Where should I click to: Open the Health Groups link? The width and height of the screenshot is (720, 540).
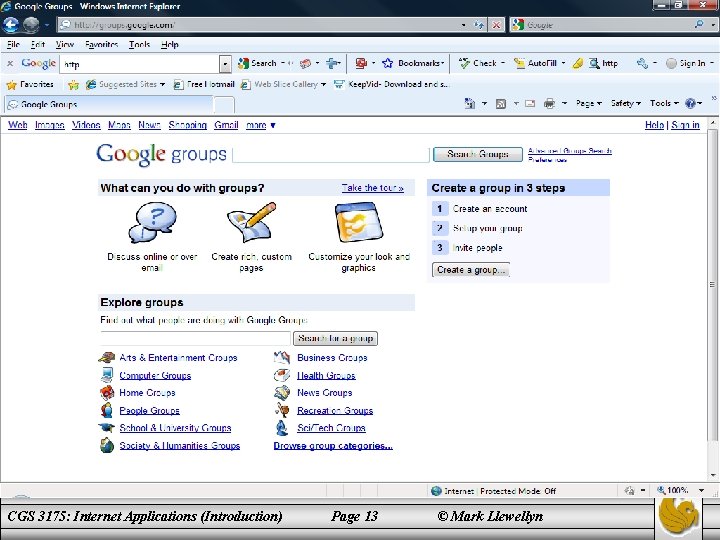click(326, 375)
